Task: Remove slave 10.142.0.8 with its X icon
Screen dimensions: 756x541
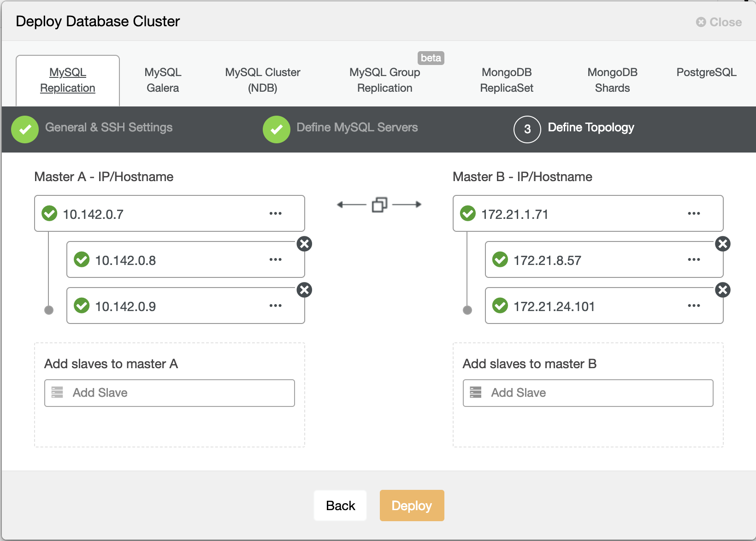Action: (x=304, y=244)
